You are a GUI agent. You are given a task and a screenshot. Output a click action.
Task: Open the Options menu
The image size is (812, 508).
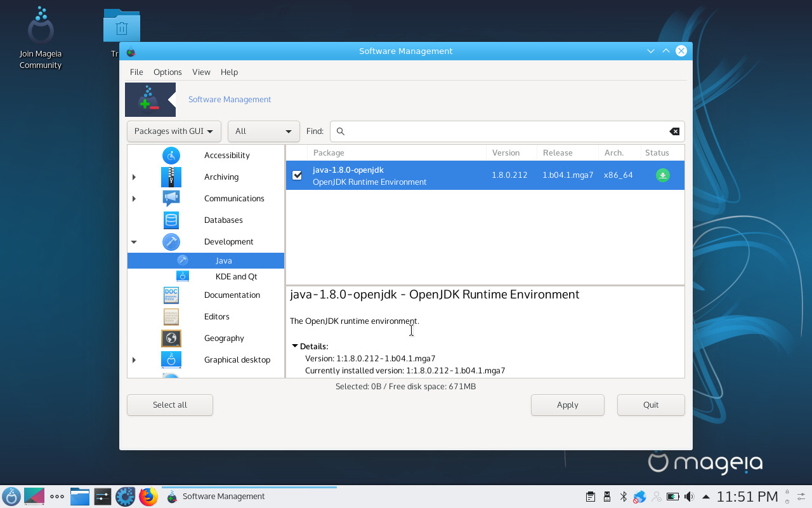[167, 72]
